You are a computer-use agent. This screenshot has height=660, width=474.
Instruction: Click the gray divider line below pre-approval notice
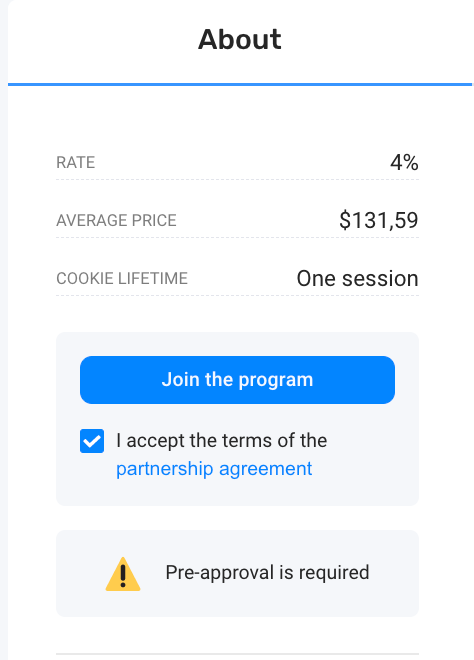[x=237, y=655]
